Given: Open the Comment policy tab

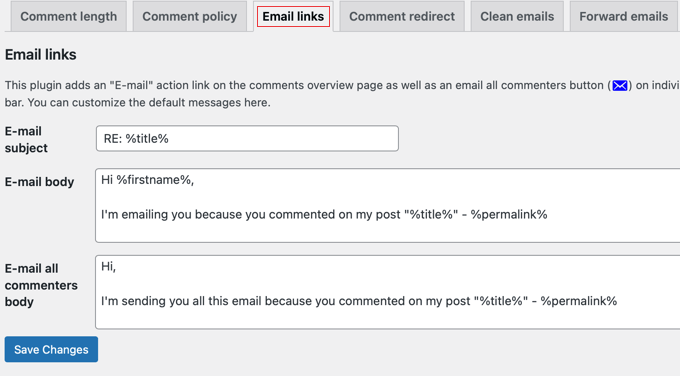Looking at the screenshot, I should 190,16.
